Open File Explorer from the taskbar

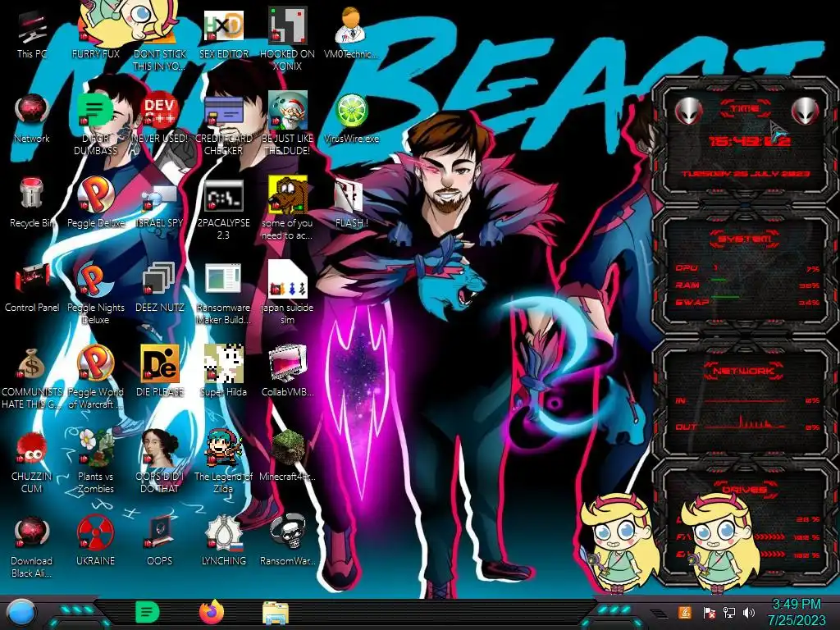276,613
